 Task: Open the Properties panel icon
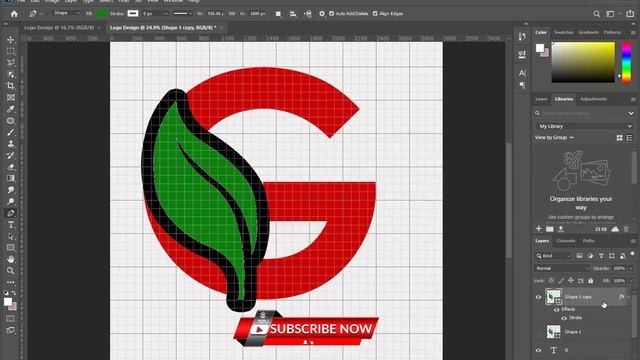click(x=522, y=54)
